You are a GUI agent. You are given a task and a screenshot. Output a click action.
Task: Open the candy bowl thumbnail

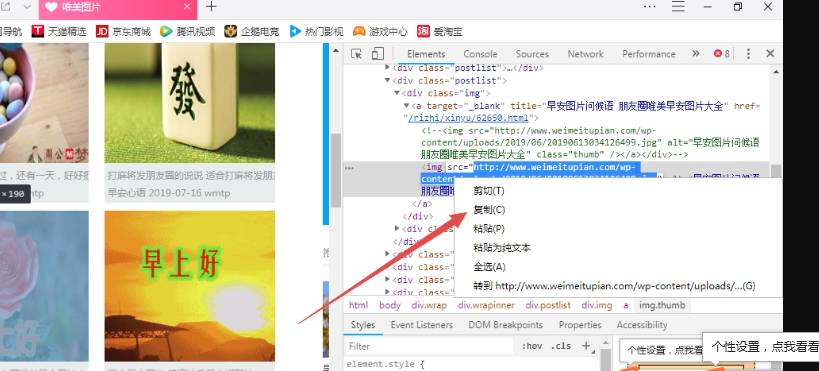[x=44, y=103]
